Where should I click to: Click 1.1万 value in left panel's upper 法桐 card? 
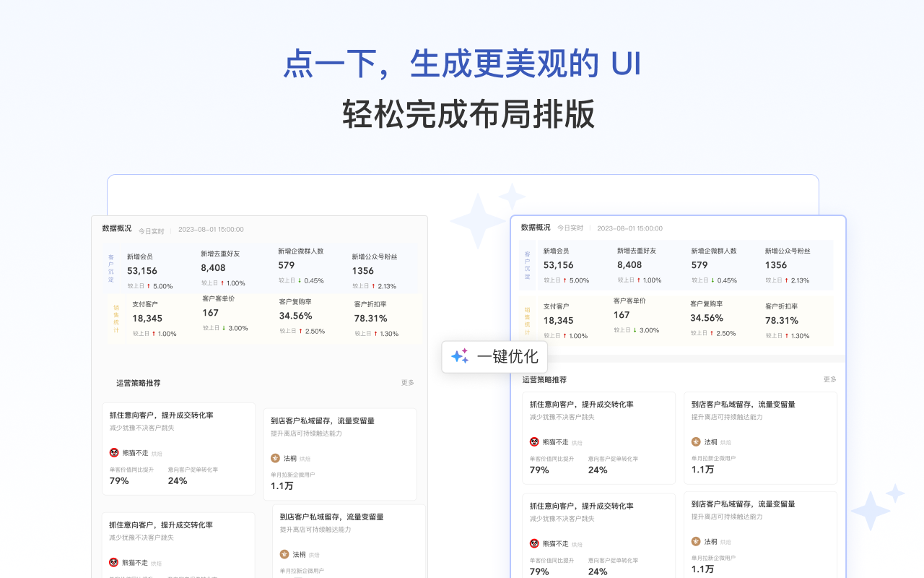(x=282, y=486)
